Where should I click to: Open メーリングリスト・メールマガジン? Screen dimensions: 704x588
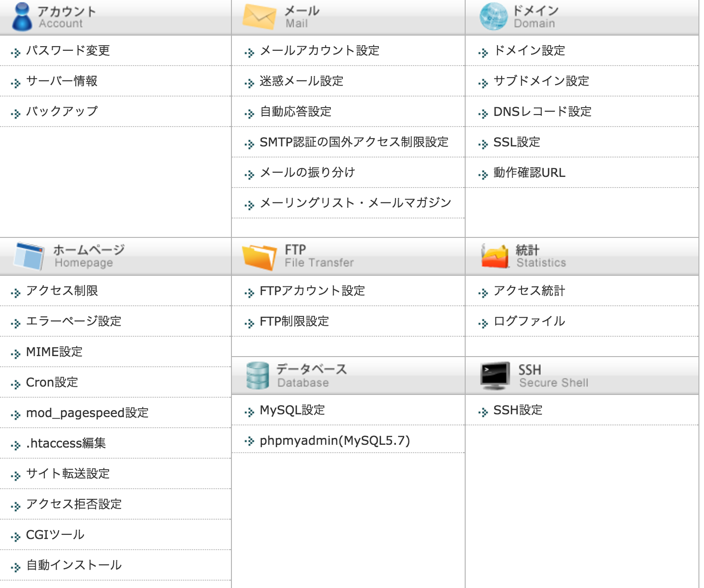[356, 203]
